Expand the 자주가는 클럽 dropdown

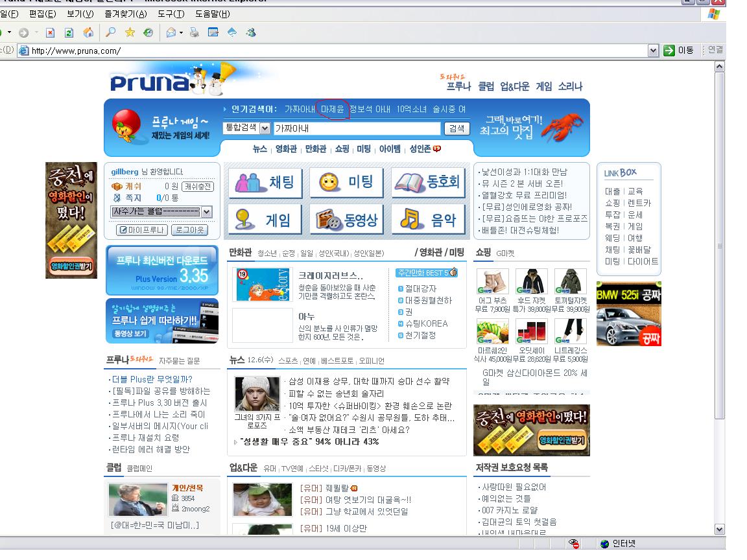click(x=206, y=212)
